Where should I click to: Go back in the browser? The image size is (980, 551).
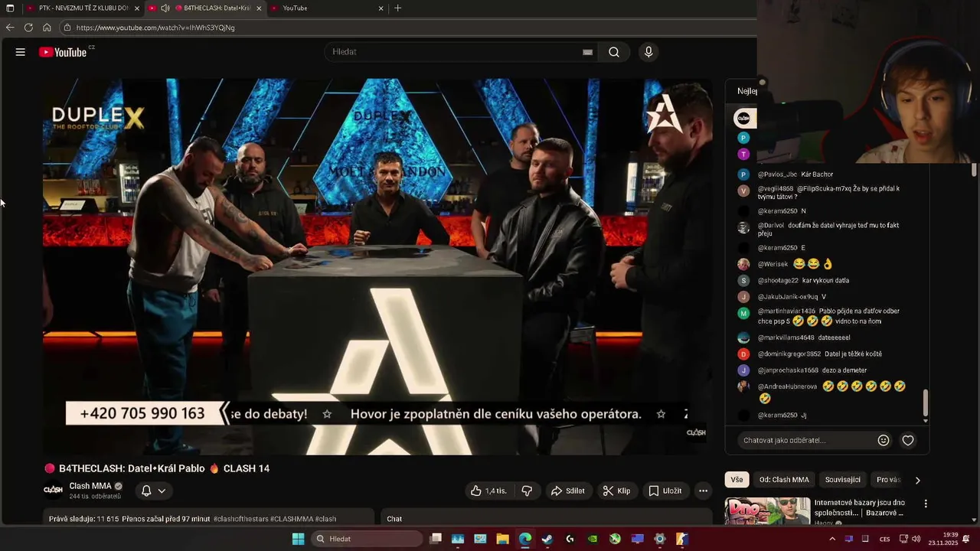[10, 28]
